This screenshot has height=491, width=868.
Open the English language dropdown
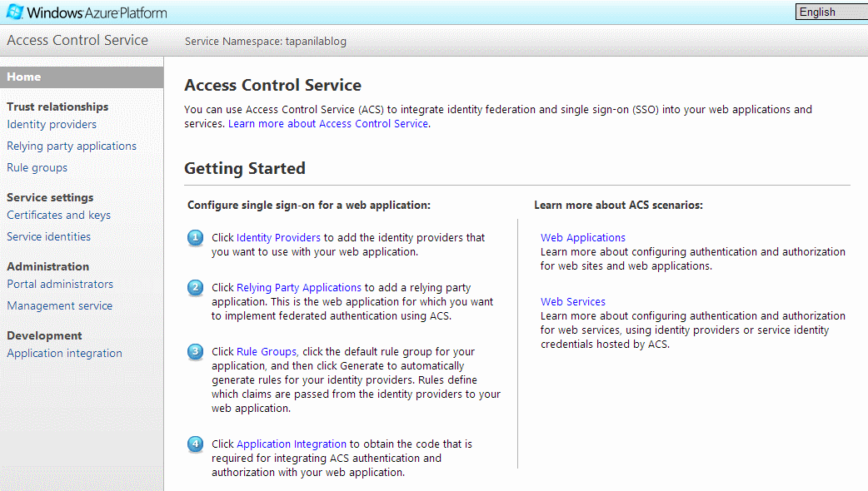[x=831, y=12]
